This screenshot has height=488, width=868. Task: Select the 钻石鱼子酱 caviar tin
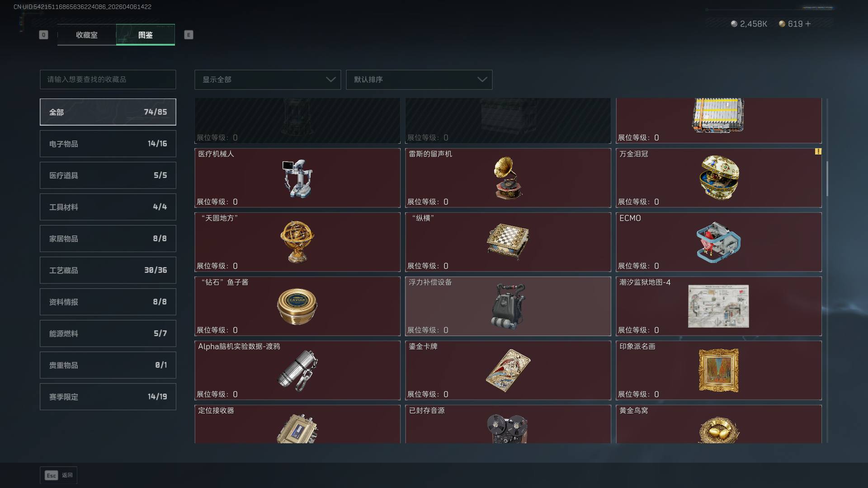tap(297, 306)
